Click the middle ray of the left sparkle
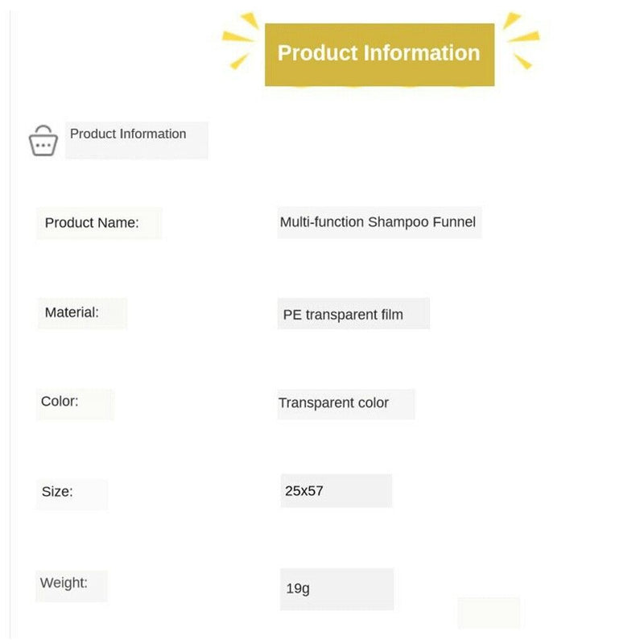This screenshot has width=644, height=644. point(237,36)
